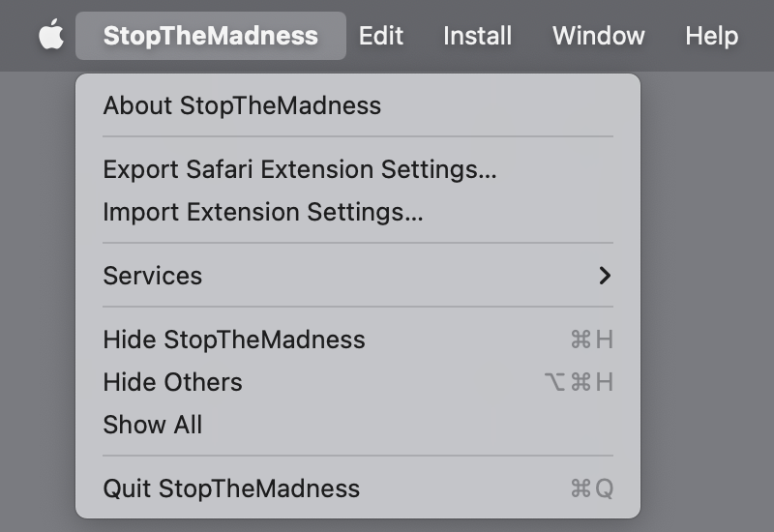Select Show All
Viewport: 774px width, 532px height.
153,425
